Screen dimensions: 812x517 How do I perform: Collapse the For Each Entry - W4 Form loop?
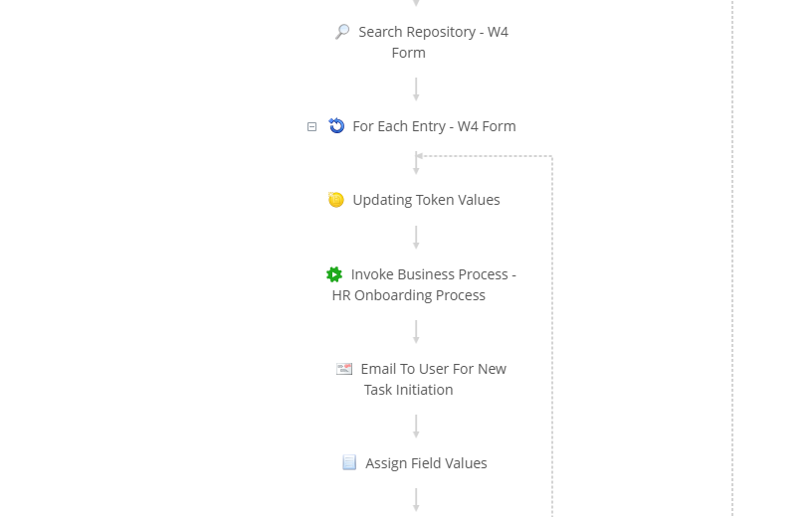pyautogui.click(x=311, y=127)
